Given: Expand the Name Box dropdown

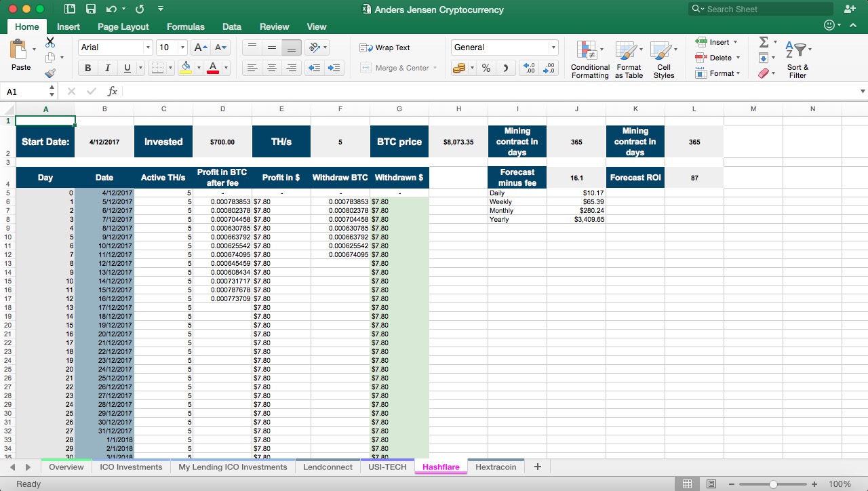Looking at the screenshot, I should [x=52, y=91].
